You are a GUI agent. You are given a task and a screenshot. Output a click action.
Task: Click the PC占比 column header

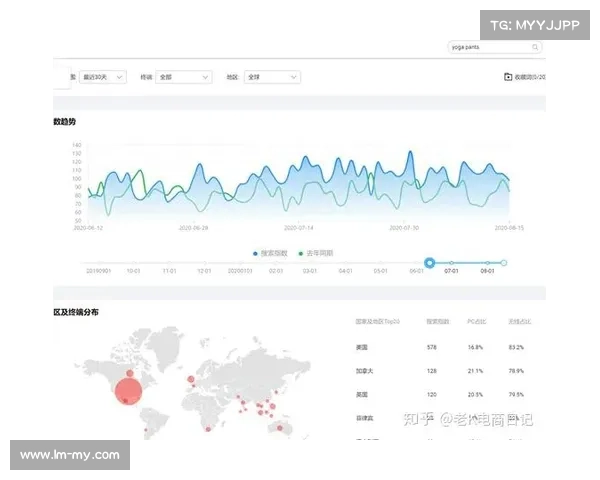477,321
